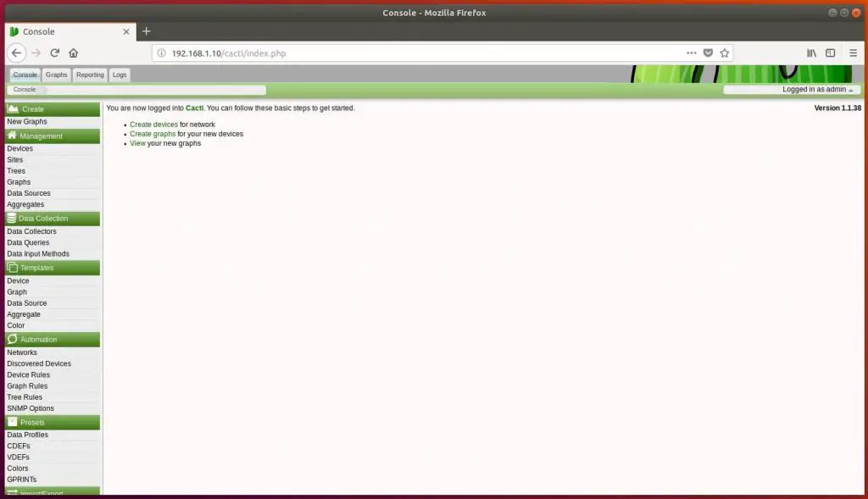Open the Firefox Library icon
The image size is (868, 499).
point(811,53)
